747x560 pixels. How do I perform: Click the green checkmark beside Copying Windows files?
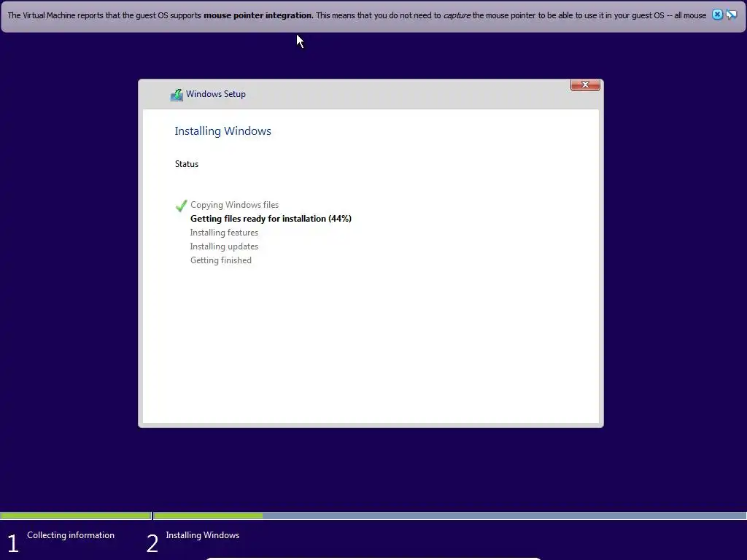[181, 205]
